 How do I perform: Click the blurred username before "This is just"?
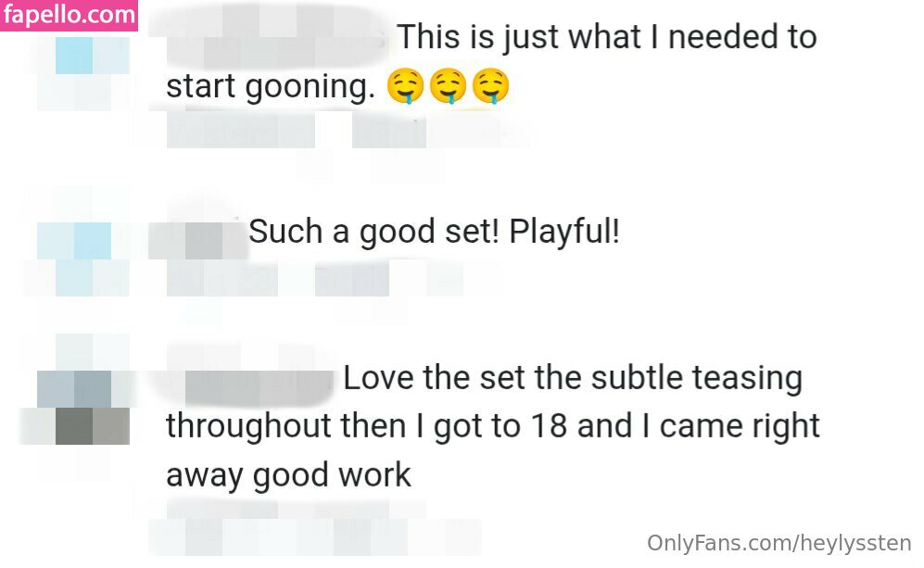click(276, 36)
